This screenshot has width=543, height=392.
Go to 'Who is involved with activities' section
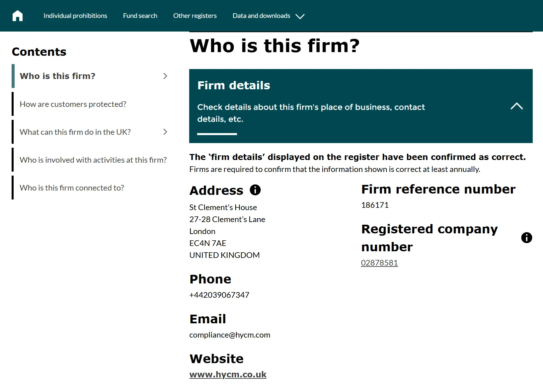coord(93,160)
